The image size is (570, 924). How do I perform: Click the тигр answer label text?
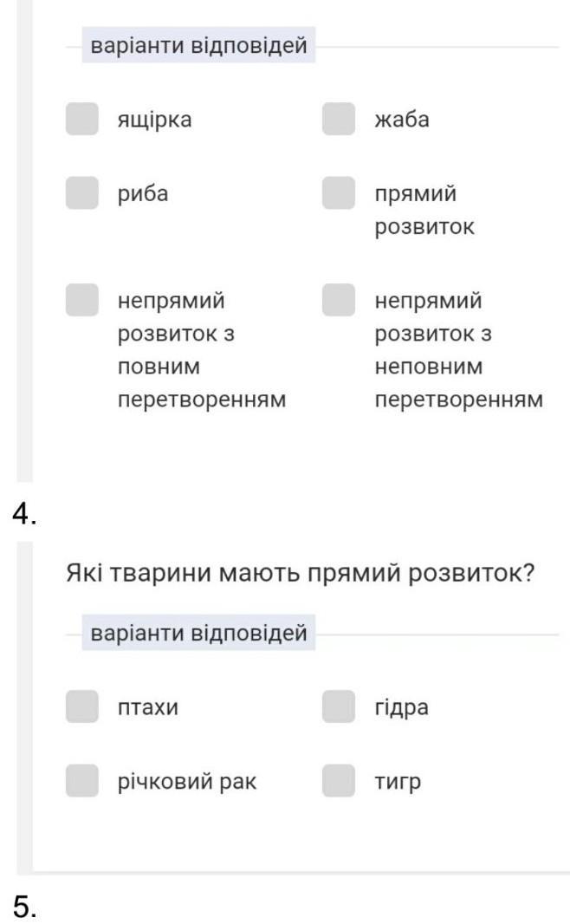click(398, 782)
